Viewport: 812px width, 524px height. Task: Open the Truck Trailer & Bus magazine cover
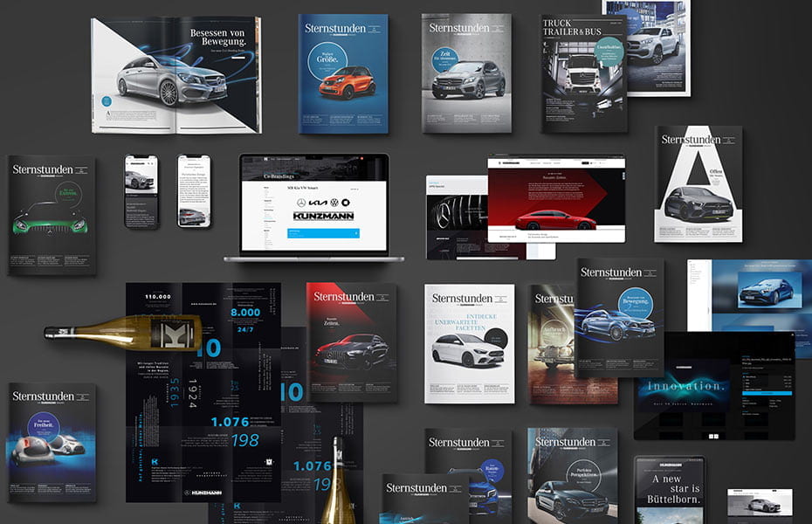pyautogui.click(x=583, y=74)
